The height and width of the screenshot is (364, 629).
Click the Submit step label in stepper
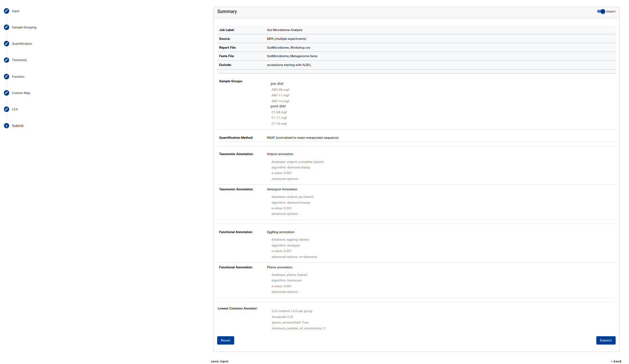(x=18, y=126)
